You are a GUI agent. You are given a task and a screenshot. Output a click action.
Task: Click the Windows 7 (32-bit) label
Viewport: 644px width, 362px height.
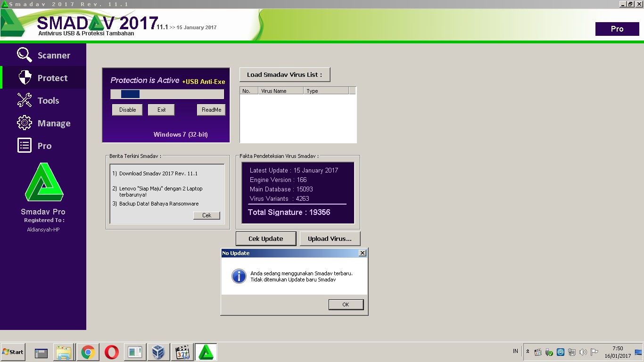[x=181, y=134]
